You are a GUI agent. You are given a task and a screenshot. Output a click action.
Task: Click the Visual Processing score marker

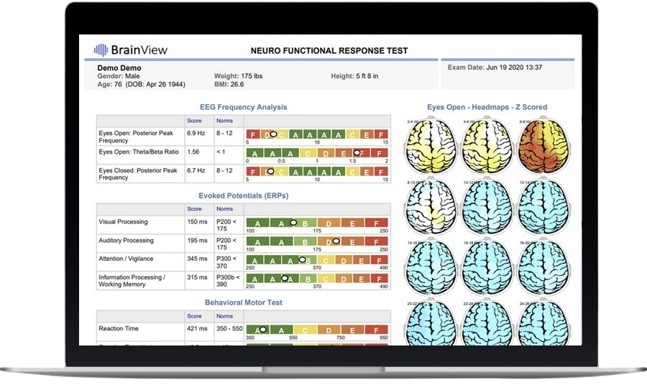tap(293, 222)
